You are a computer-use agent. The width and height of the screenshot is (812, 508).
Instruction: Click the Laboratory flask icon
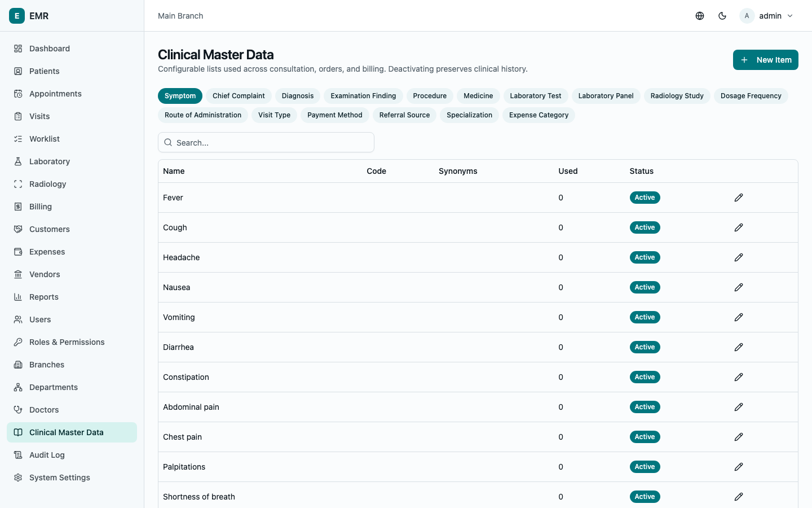point(18,161)
